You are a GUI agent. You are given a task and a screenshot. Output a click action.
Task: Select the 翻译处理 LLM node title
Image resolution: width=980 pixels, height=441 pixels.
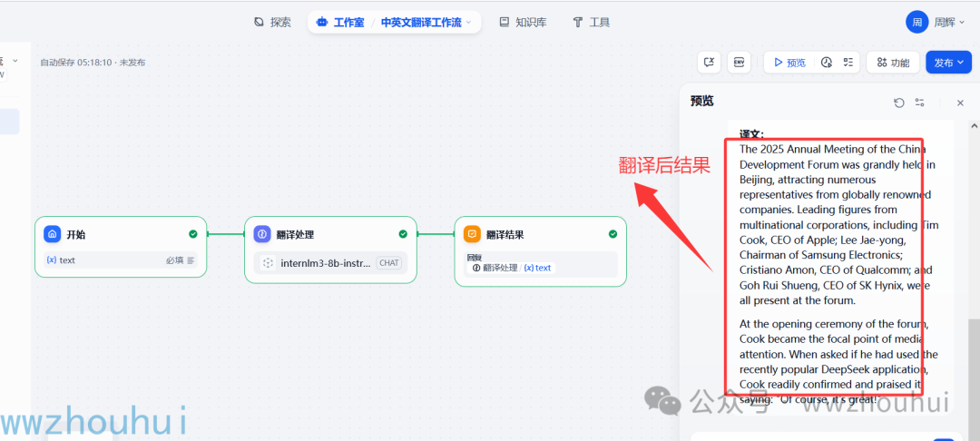(295, 235)
